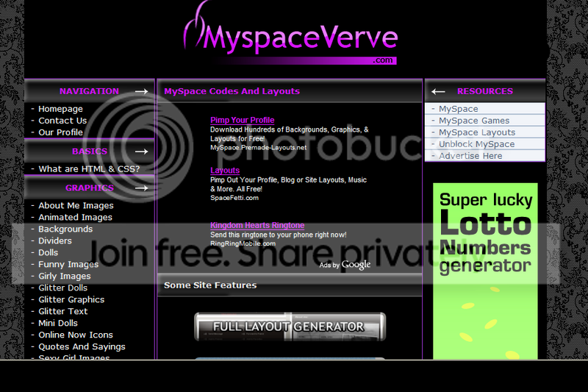This screenshot has width=588, height=392.
Task: Go to Contact Us page
Action: pyautogui.click(x=62, y=121)
